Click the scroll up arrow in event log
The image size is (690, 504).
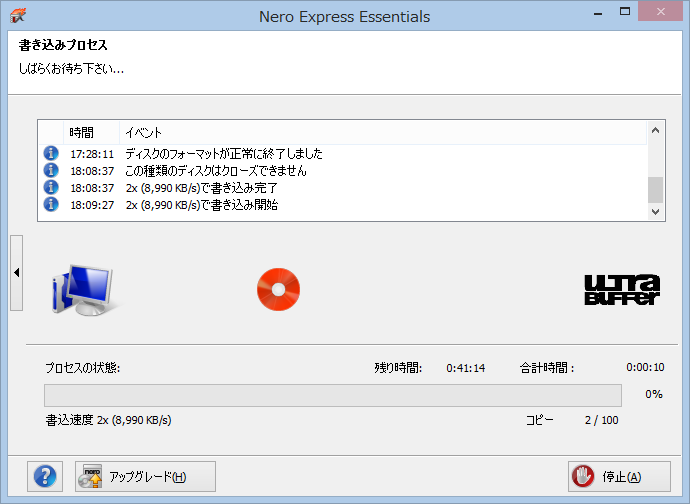point(655,130)
